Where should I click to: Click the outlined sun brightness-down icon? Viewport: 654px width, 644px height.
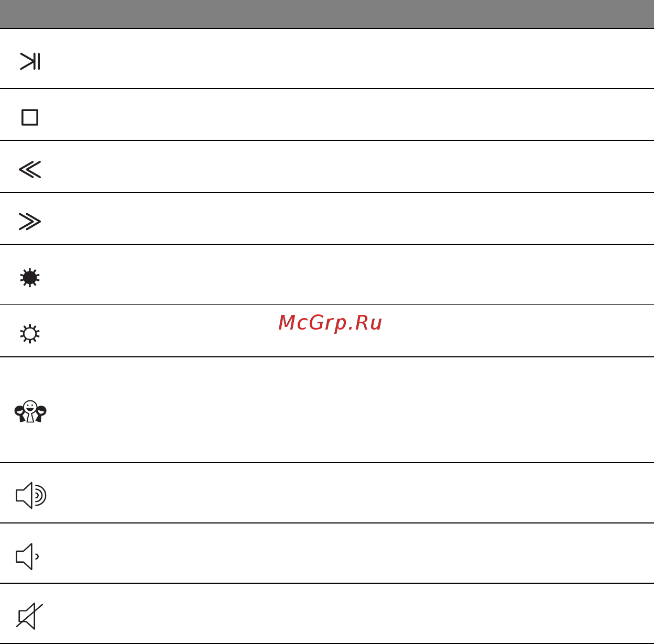pyautogui.click(x=30, y=334)
